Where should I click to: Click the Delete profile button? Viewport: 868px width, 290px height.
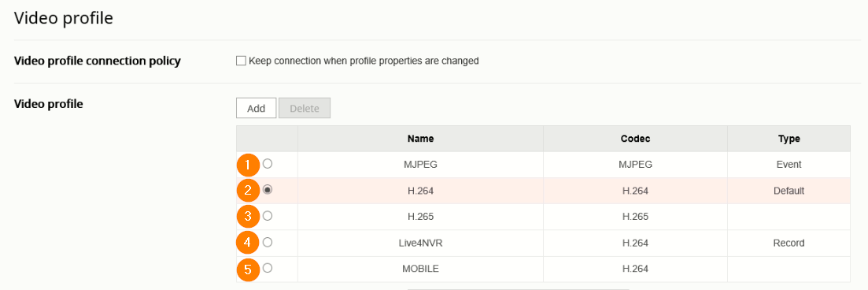(305, 108)
